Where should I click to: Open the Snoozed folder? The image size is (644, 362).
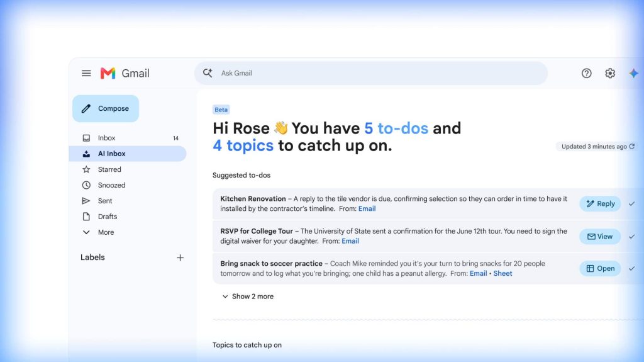click(x=128, y=185)
